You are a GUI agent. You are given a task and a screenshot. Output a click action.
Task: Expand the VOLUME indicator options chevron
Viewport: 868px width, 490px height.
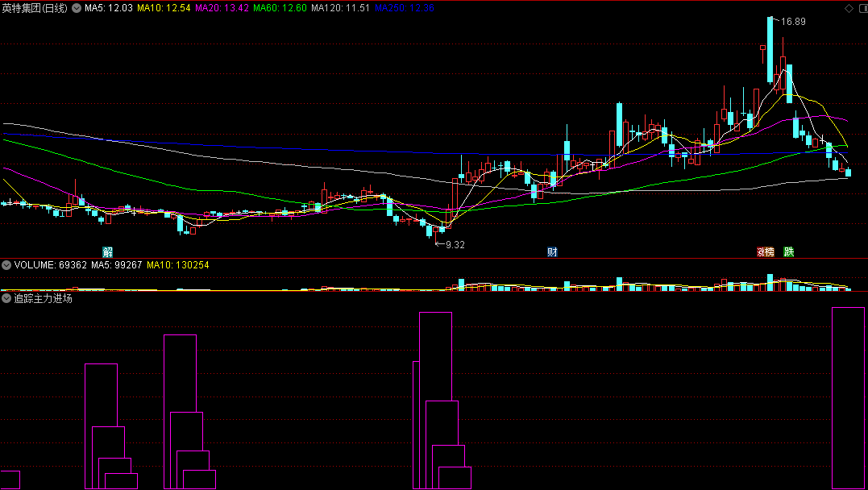pos(6,265)
